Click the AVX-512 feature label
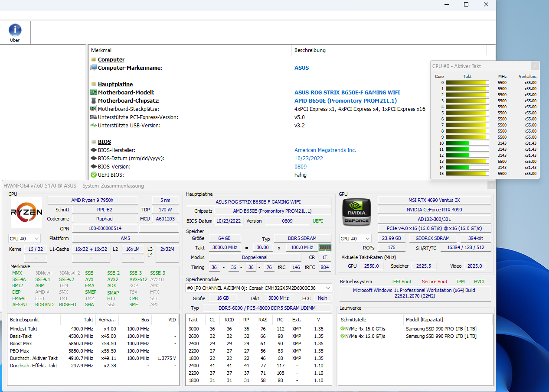 coord(138,279)
